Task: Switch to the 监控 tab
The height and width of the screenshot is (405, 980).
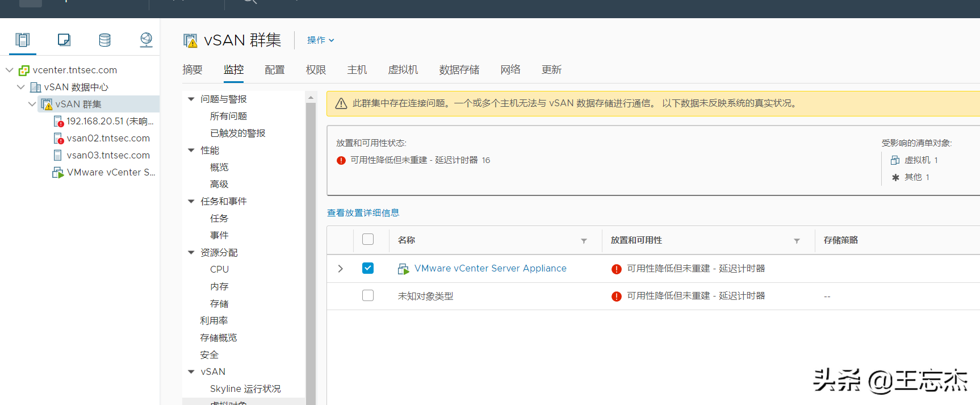Action: click(x=233, y=70)
